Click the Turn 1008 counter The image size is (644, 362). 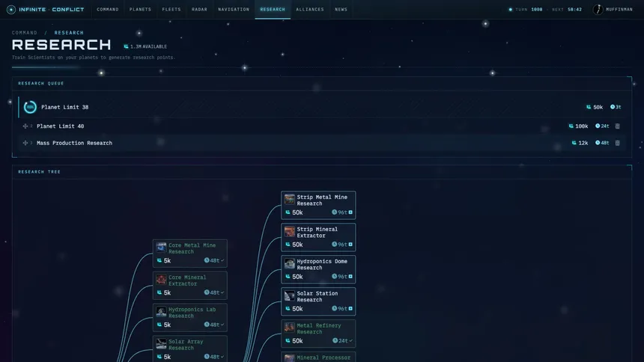[529, 10]
